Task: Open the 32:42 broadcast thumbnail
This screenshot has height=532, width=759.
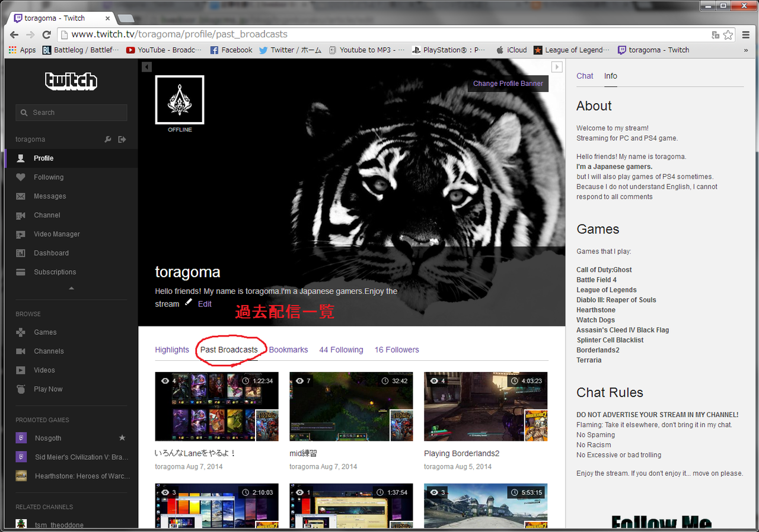Action: (351, 406)
